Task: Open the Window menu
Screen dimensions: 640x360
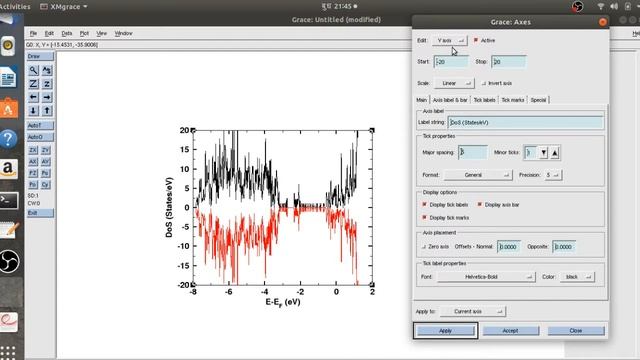Action: pyautogui.click(x=123, y=33)
